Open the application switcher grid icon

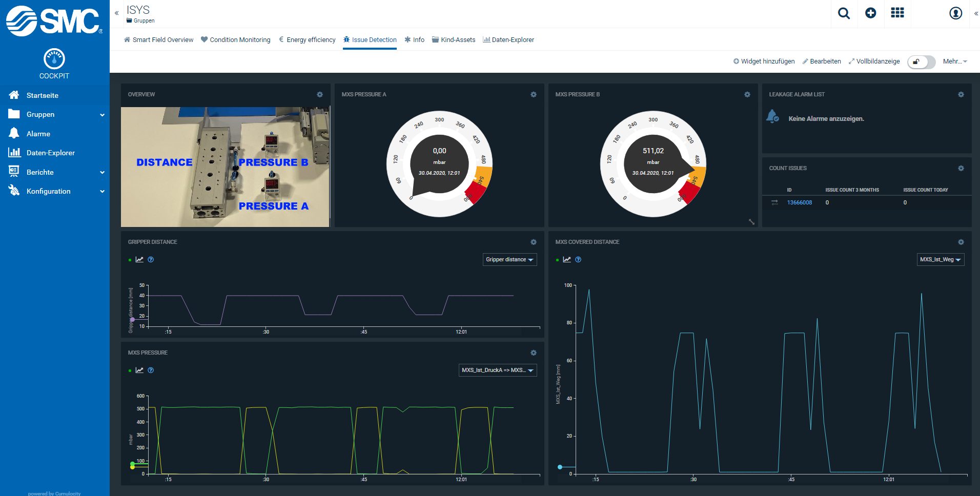(897, 13)
